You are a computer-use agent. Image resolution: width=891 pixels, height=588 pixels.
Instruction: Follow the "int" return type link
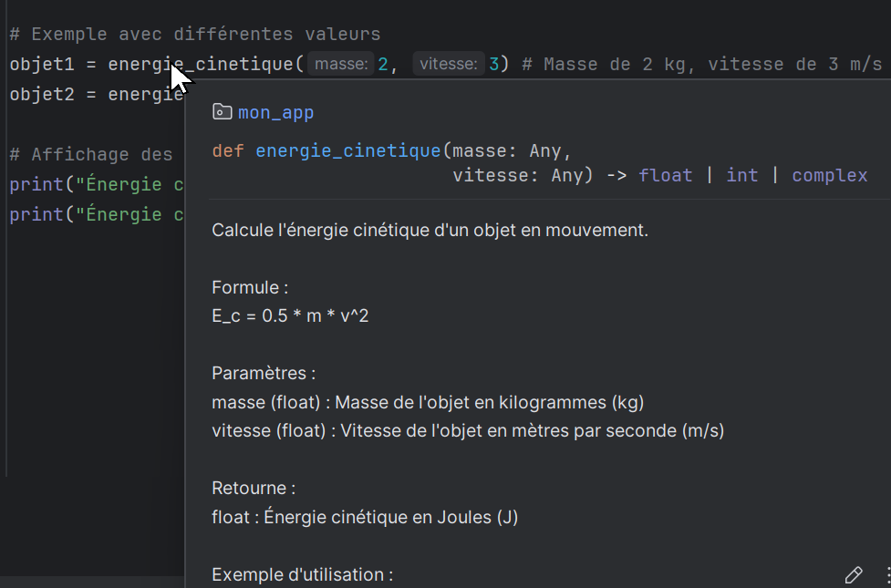click(x=741, y=175)
